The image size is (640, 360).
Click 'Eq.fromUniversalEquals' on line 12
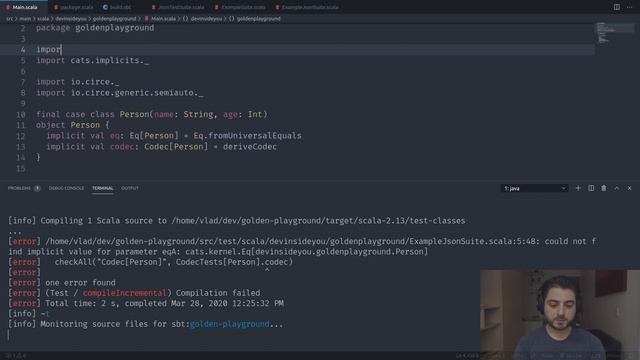[247, 136]
